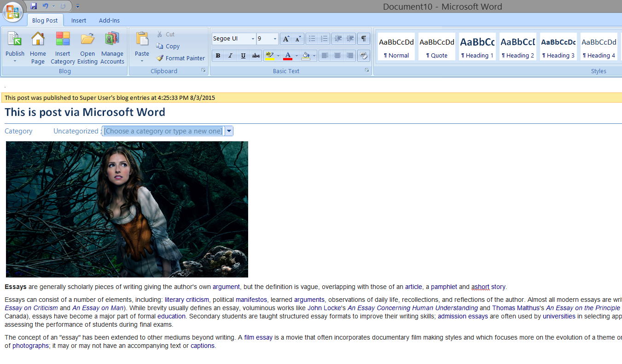Follow the 'pamphlet' hyperlink

pos(444,287)
